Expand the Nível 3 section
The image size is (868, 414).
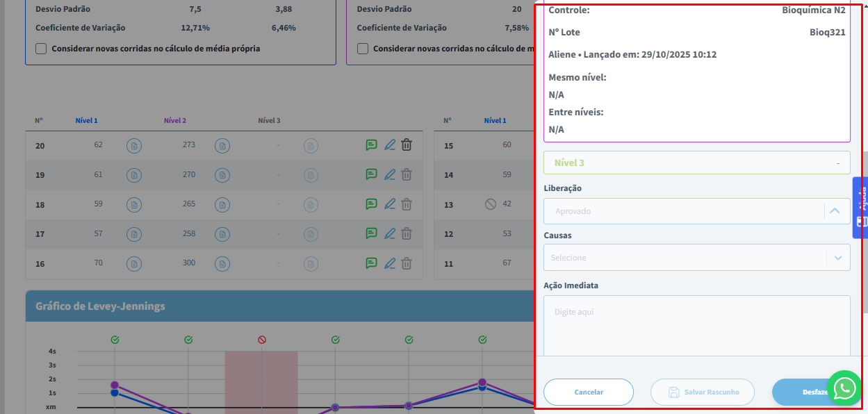[x=696, y=163]
